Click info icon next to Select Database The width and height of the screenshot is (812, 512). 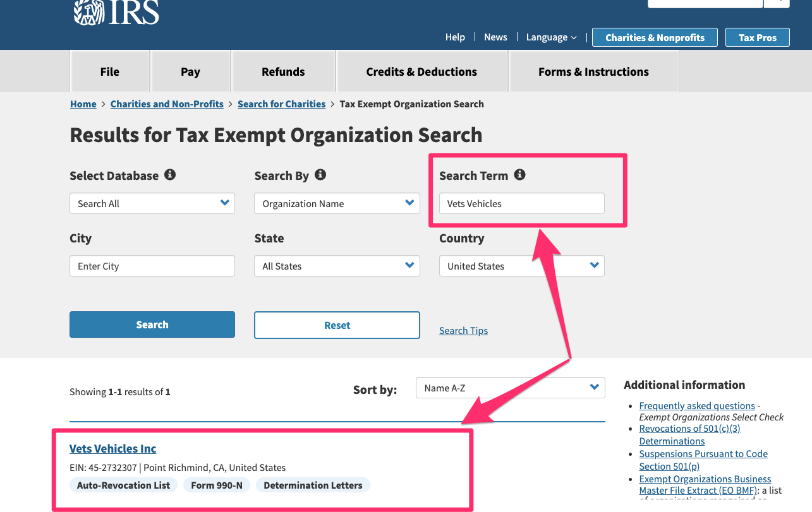[170, 175]
